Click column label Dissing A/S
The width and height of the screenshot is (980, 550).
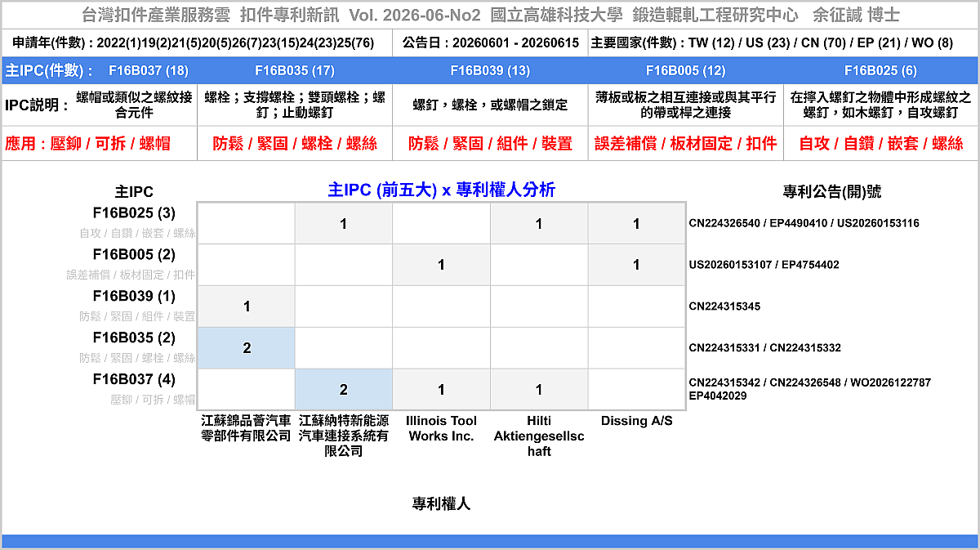coord(637,421)
